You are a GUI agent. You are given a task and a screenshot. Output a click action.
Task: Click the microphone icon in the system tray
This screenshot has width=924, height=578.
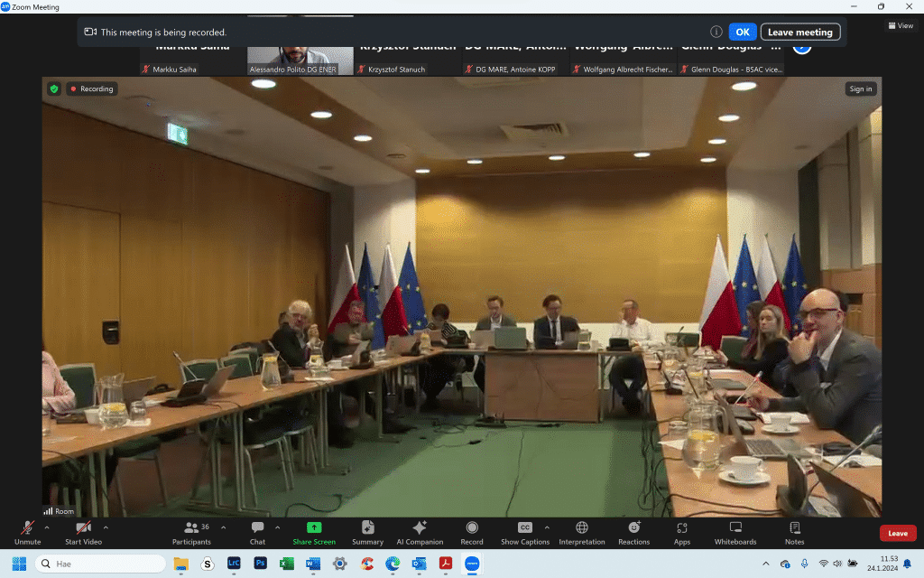(804, 564)
